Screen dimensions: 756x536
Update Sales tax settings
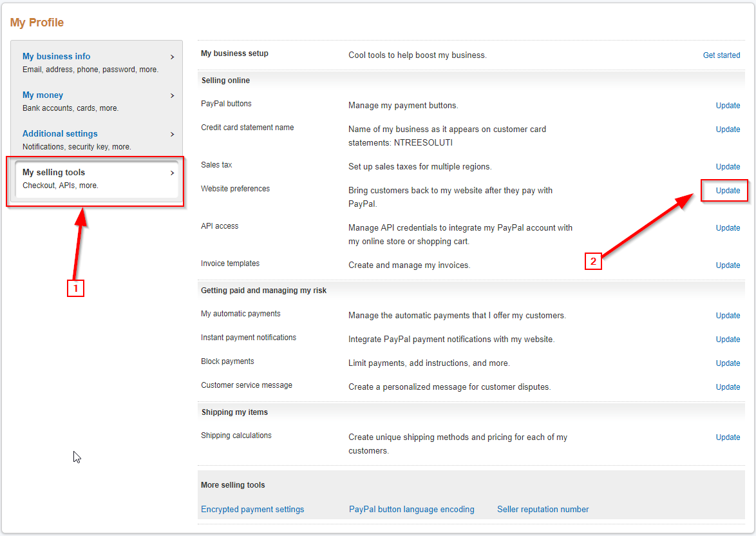(728, 166)
